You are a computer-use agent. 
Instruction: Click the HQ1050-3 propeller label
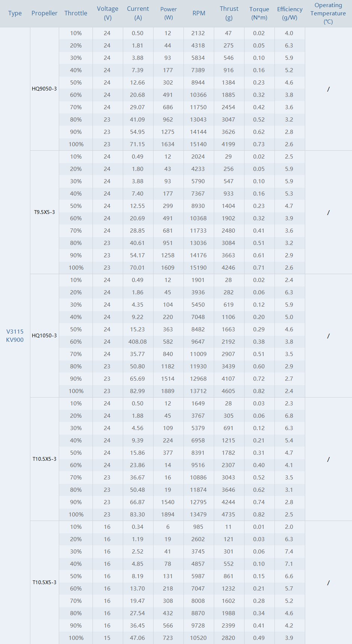pos(45,335)
